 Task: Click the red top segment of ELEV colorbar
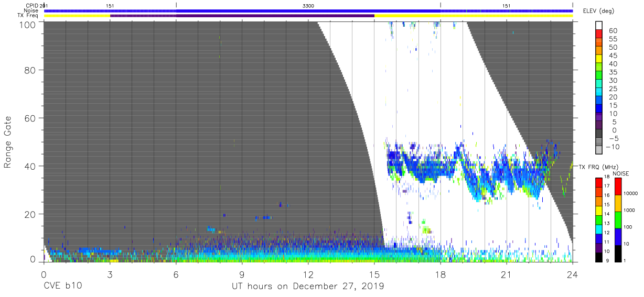(x=599, y=34)
